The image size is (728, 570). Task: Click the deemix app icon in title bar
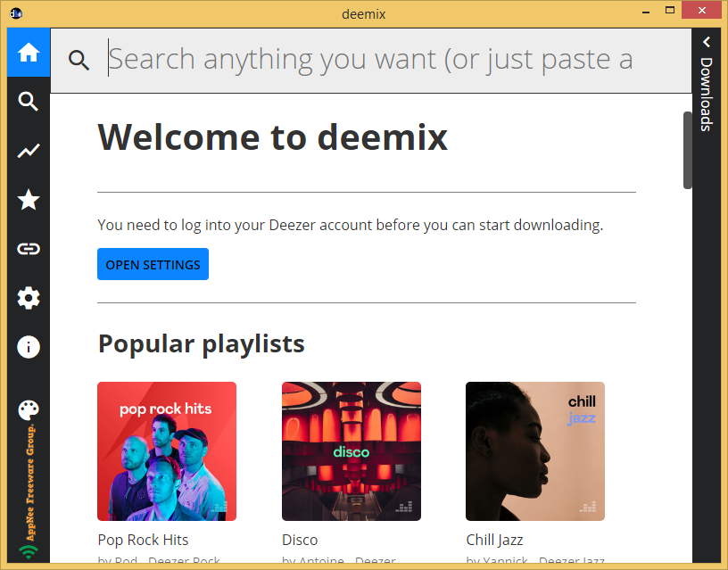click(16, 13)
